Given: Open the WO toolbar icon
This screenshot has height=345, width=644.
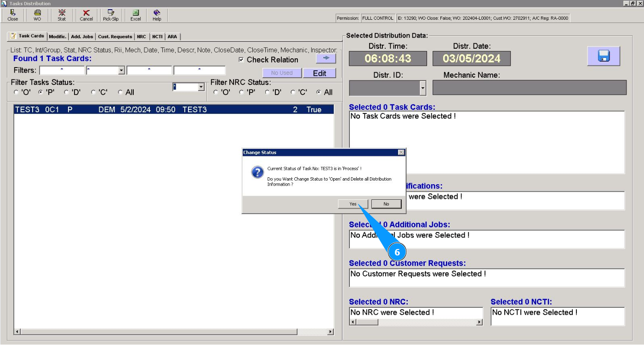Looking at the screenshot, I should click(37, 15).
